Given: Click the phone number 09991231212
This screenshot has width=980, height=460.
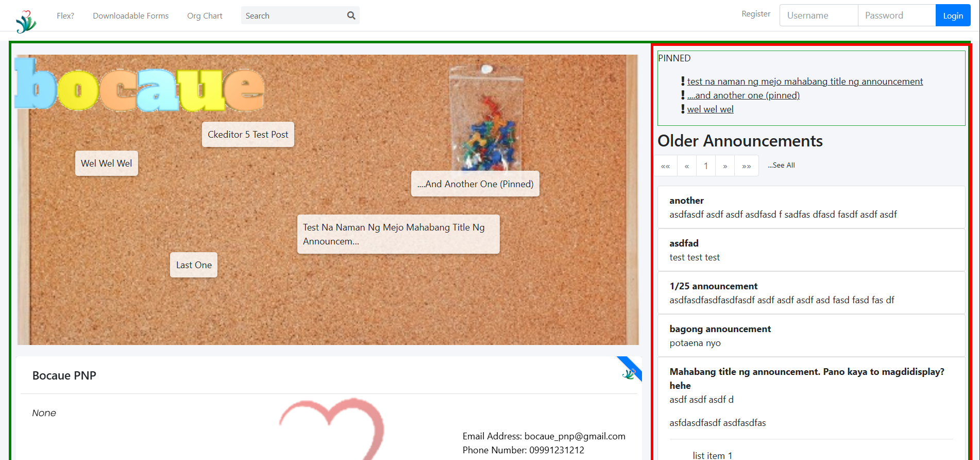Looking at the screenshot, I should pos(556,450).
